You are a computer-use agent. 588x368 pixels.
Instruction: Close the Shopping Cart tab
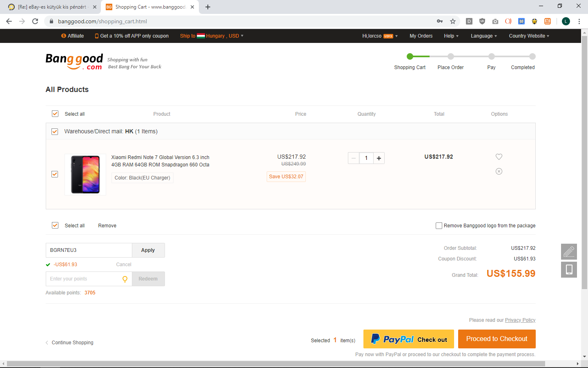click(192, 7)
